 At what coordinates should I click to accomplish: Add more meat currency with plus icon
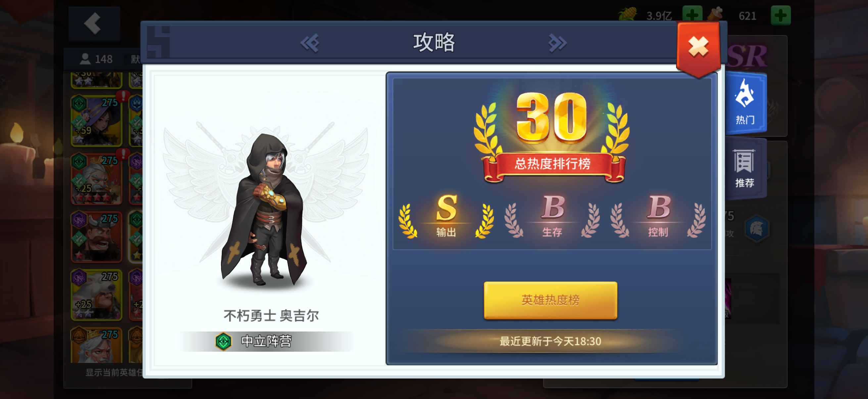point(780,15)
